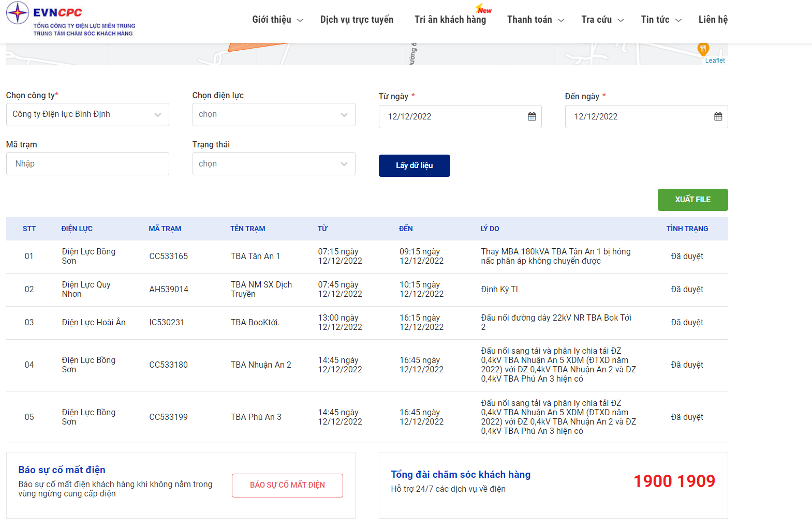Expand the Chọn điện lực dropdown
This screenshot has width=812, height=529.
(x=274, y=114)
